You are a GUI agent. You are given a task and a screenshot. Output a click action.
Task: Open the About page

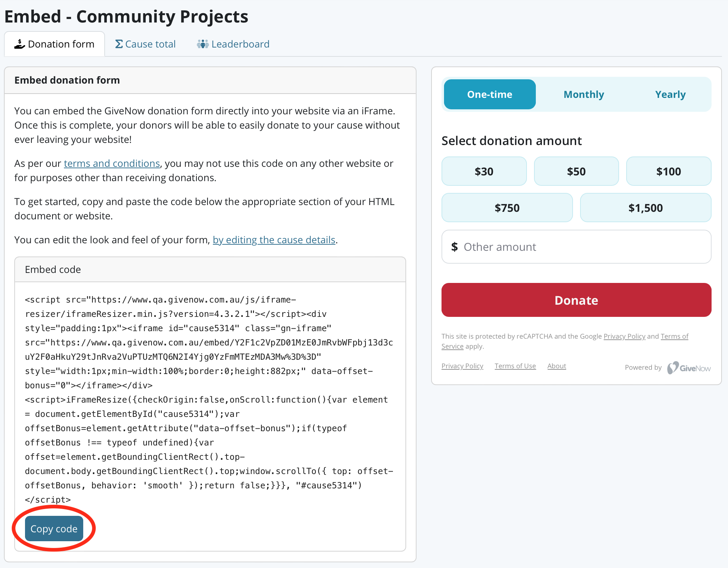[557, 366]
